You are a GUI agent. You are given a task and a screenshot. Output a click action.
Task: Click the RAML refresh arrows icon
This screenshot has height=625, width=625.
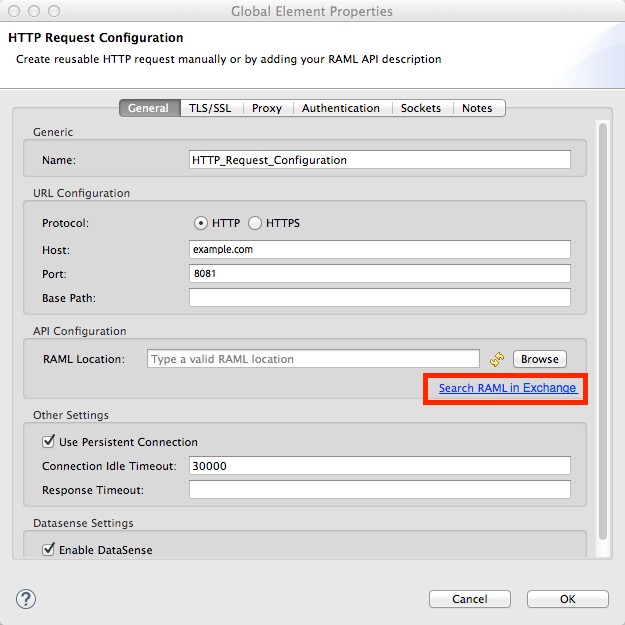click(497, 359)
